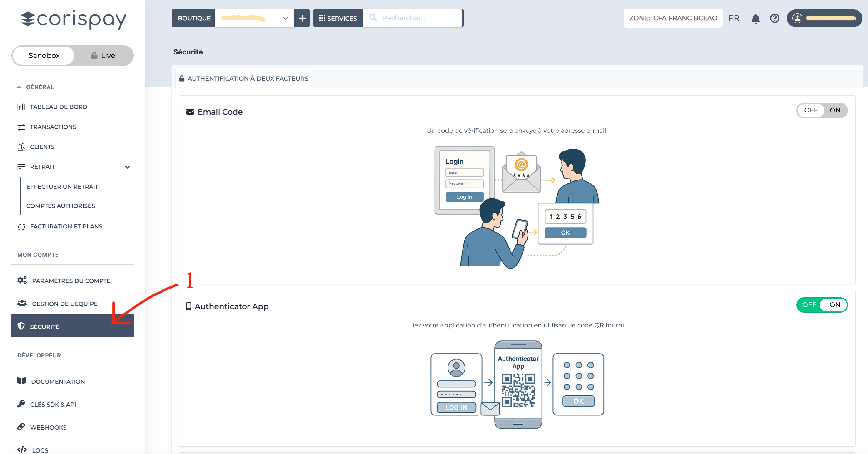Click the Sécurité shield icon
This screenshot has width=868, height=454.
(21, 326)
